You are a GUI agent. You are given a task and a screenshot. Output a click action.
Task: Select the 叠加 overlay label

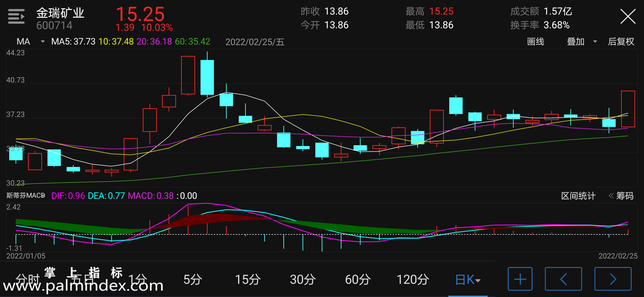[x=575, y=42]
